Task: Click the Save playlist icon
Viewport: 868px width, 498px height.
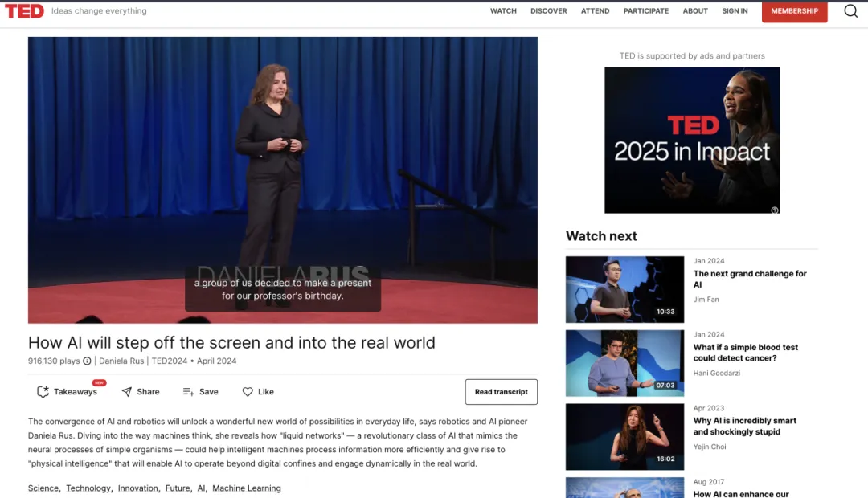Action: point(188,392)
